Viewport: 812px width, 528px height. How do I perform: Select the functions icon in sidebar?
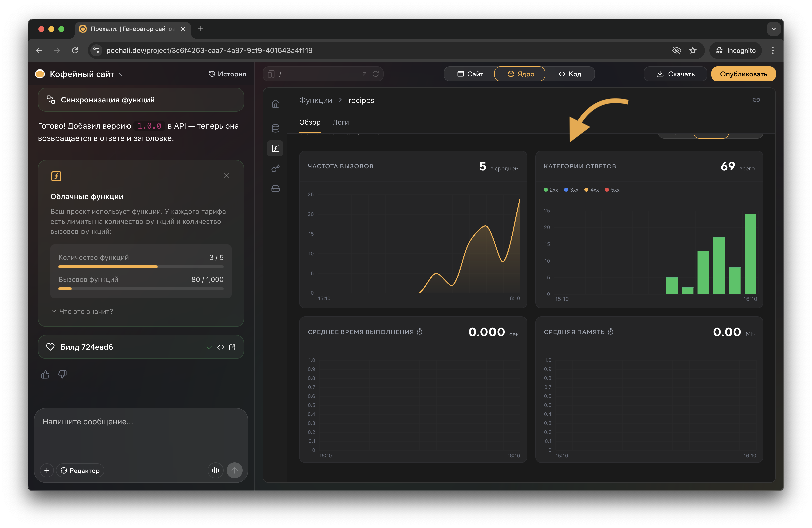point(276,148)
